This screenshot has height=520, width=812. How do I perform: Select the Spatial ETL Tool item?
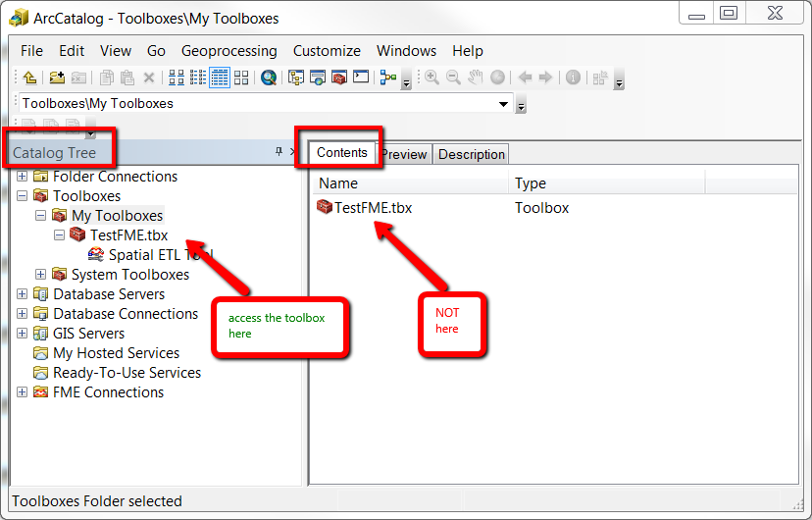tap(161, 255)
